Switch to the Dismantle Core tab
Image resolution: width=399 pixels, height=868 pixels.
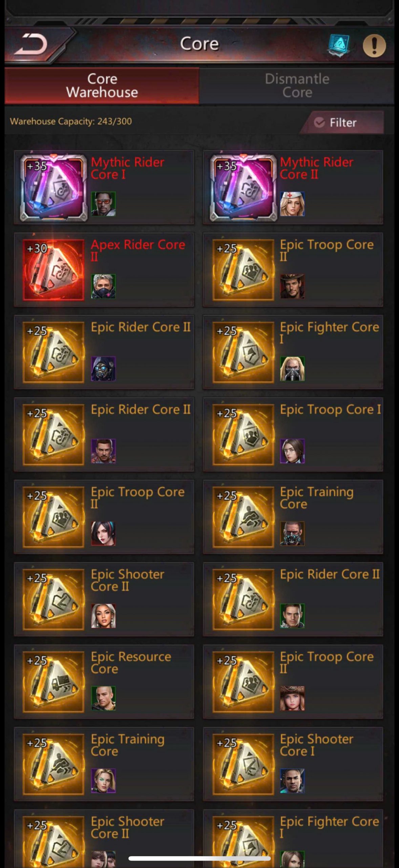[297, 85]
